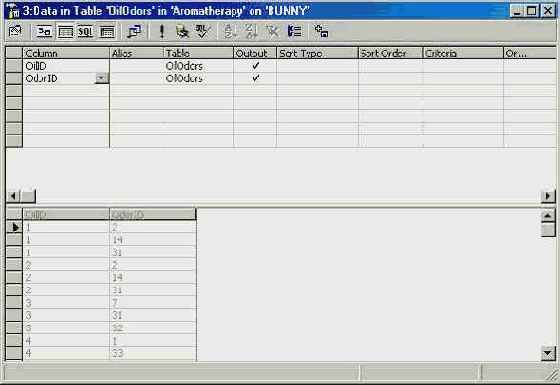Toggle the Output checkbox for OdorID row
Image resolution: width=560 pixels, height=385 pixels.
(x=255, y=78)
